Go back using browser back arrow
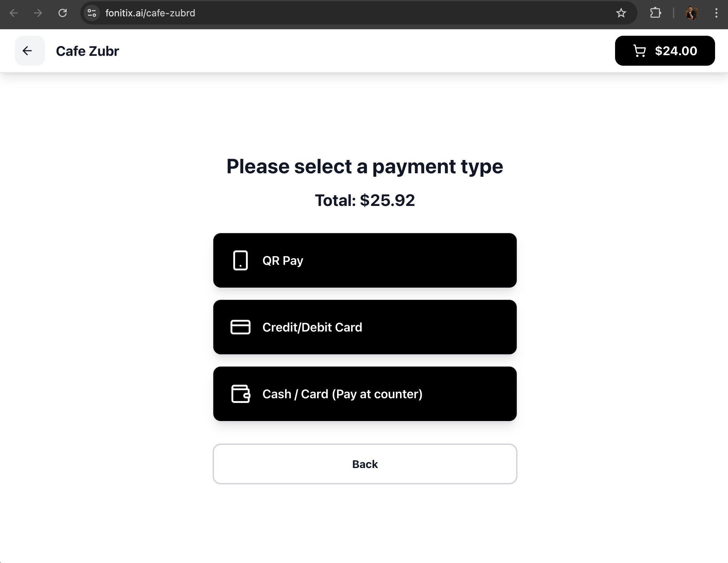 pyautogui.click(x=14, y=13)
